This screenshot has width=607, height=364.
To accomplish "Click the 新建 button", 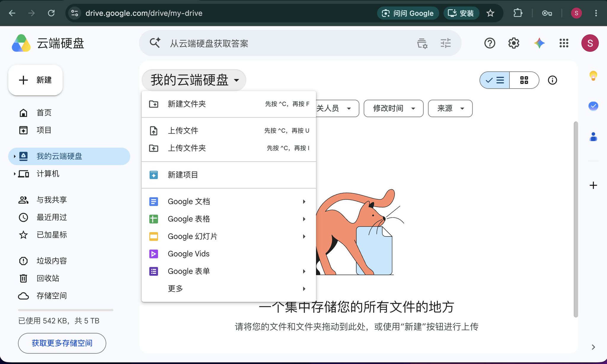I will point(35,80).
